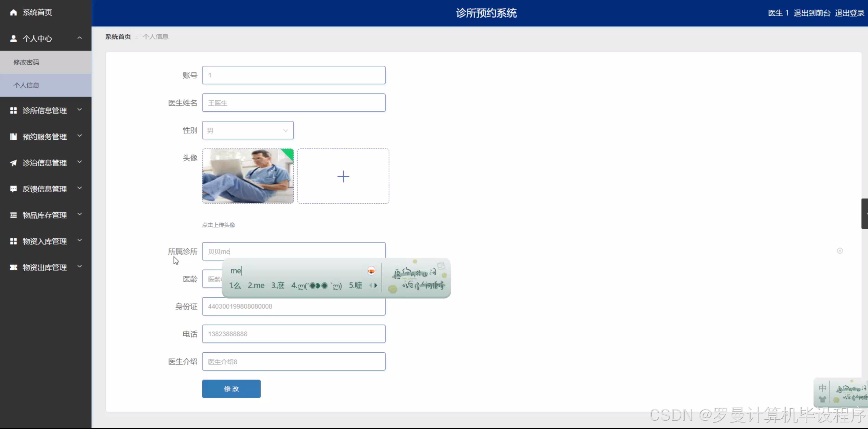Click the plus icon to upload avatar

pos(343,176)
